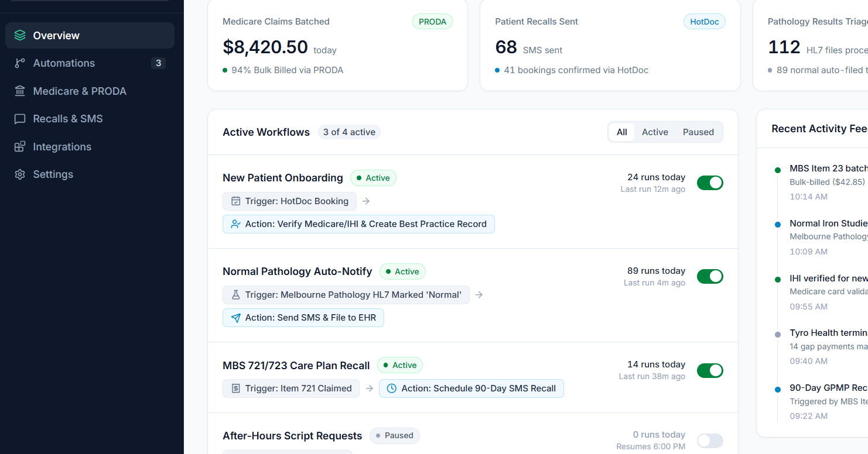868x454 pixels.
Task: Open After-Hours Script Requests workflow title
Action: click(x=292, y=436)
